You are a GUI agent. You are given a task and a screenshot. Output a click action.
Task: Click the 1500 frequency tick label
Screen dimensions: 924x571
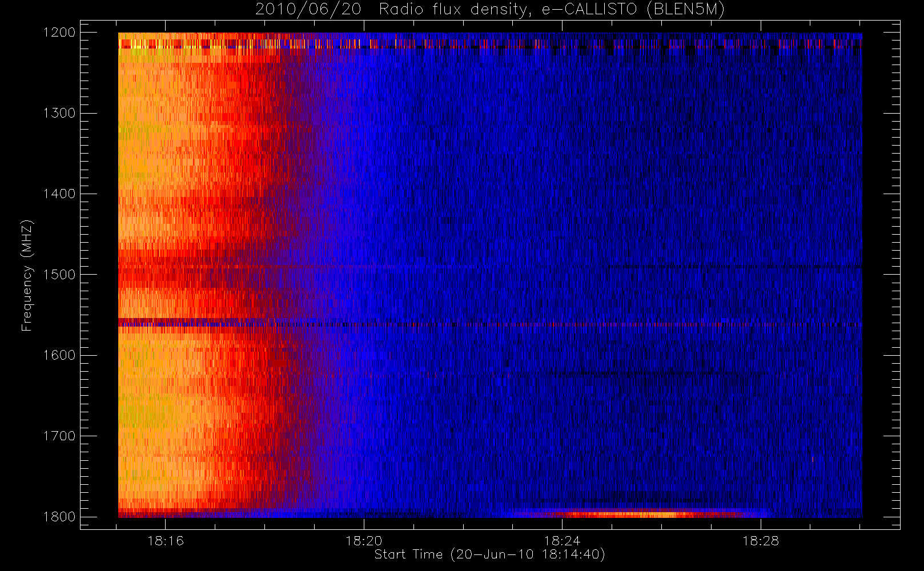pyautogui.click(x=59, y=274)
